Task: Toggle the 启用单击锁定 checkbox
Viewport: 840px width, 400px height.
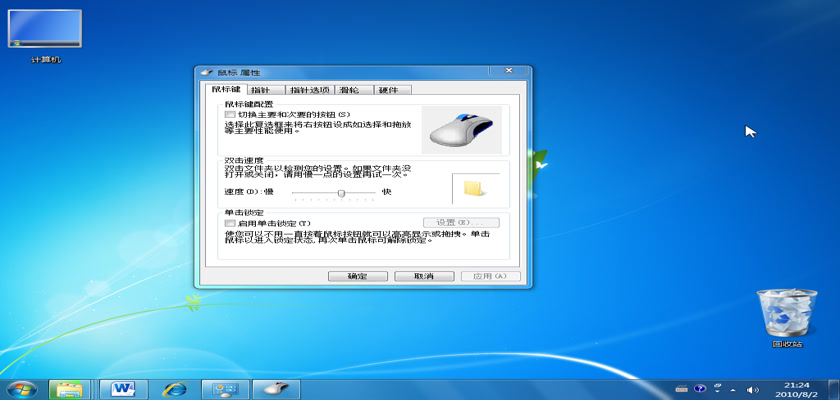Action: [x=230, y=222]
